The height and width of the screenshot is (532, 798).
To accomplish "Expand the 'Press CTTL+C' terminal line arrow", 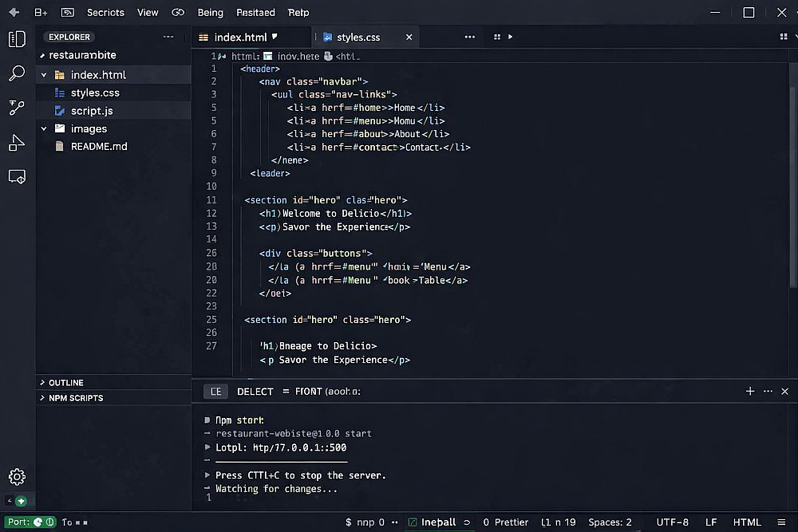I will (207, 475).
